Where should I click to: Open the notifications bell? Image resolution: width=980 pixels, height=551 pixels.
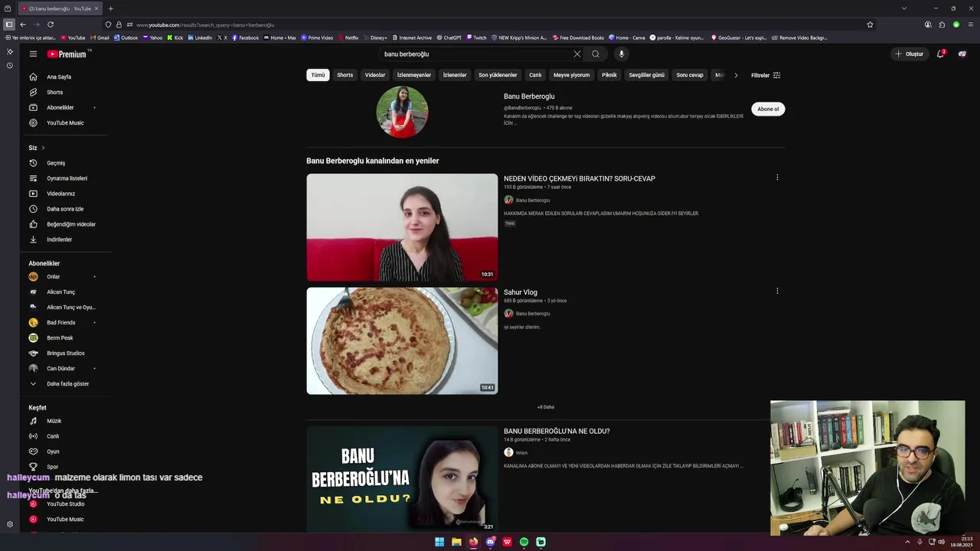941,54
